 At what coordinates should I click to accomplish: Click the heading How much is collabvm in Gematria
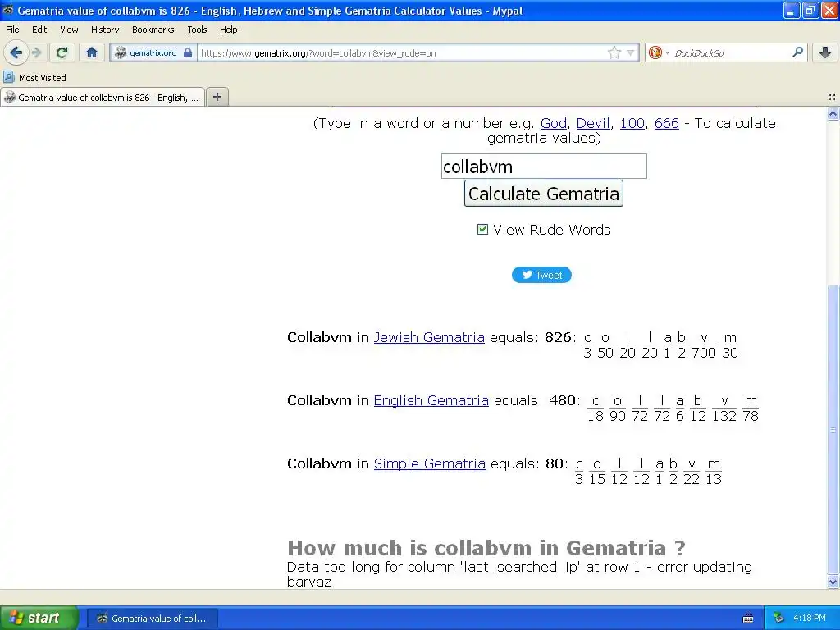pos(486,547)
